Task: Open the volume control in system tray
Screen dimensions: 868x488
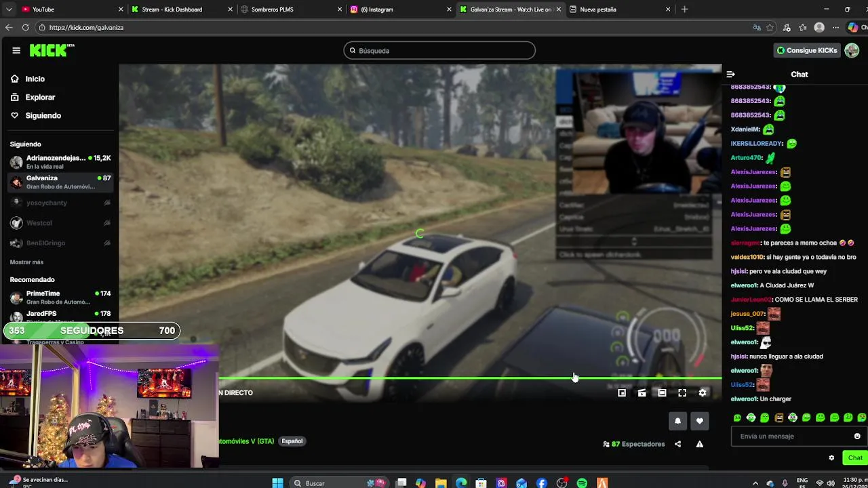Action: 831,483
